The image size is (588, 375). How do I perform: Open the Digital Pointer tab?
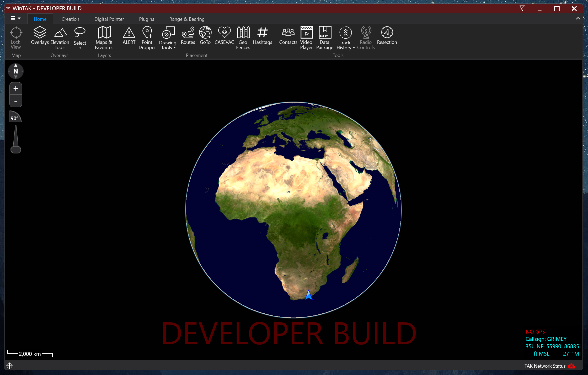(x=109, y=19)
